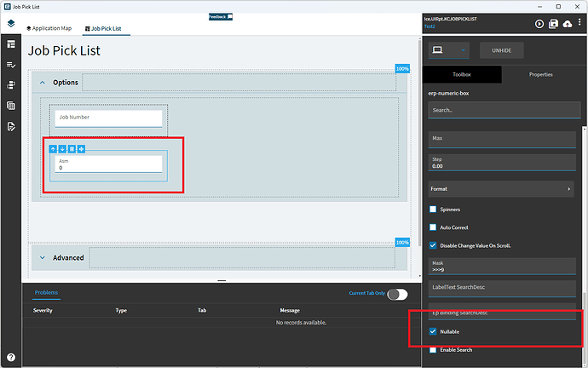Click the horizontal panel splitter handle
The height and width of the screenshot is (368, 588).
coord(222,280)
